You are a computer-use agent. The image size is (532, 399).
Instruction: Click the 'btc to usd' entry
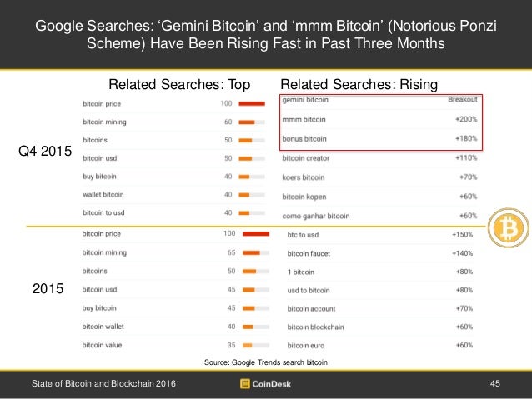click(x=303, y=235)
